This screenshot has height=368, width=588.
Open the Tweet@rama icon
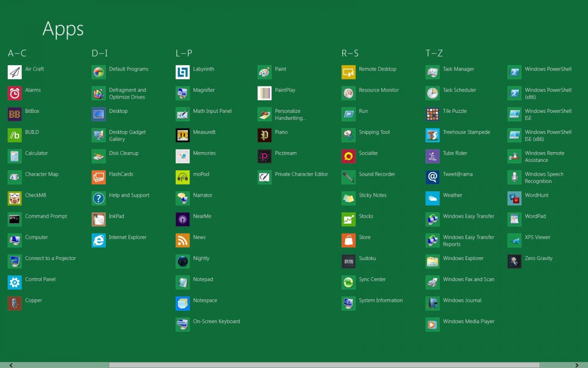[x=433, y=178]
